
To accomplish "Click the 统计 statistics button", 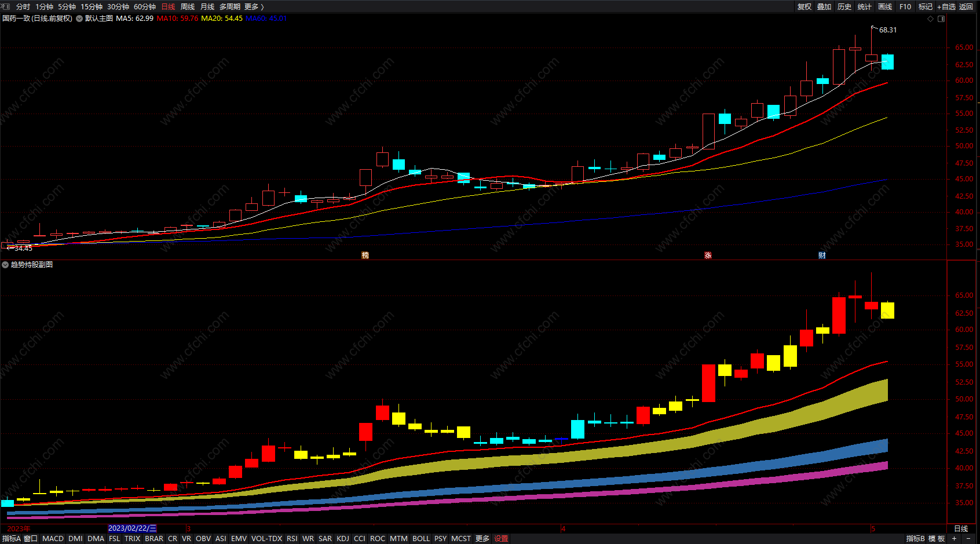I will (x=865, y=6).
